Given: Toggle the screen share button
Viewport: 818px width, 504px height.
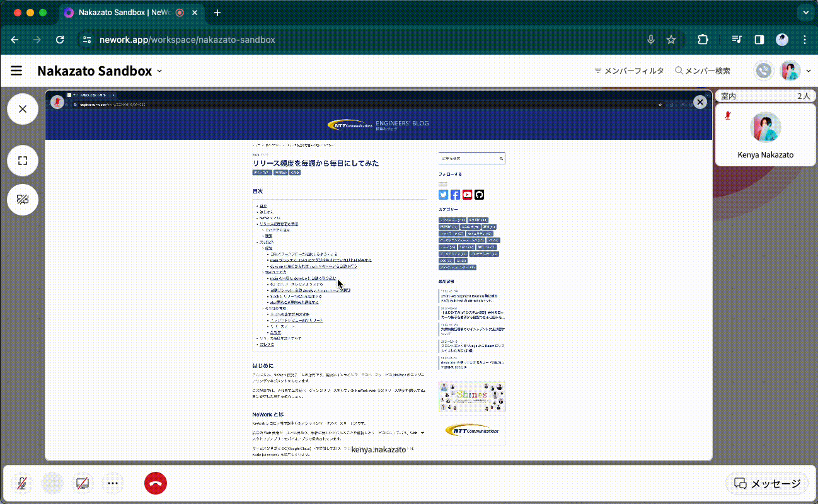Looking at the screenshot, I should click(83, 483).
